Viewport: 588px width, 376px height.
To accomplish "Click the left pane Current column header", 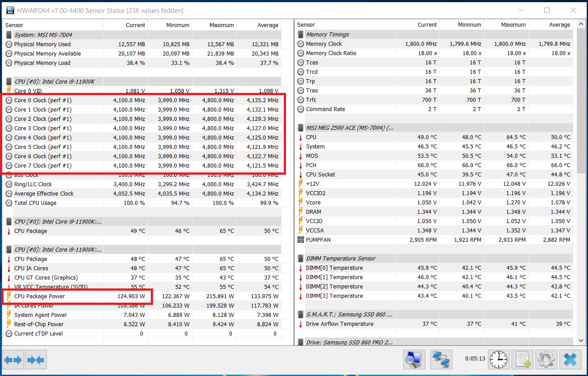I will click(x=125, y=25).
